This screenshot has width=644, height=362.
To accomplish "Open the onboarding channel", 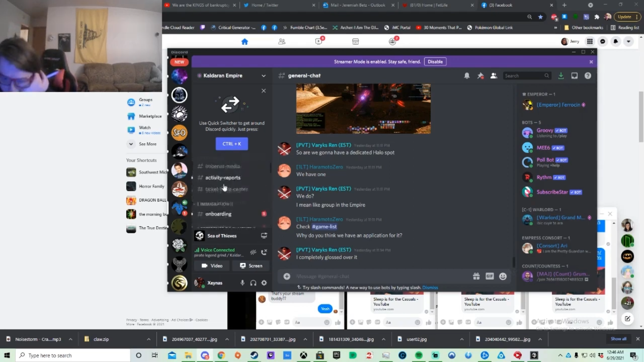I will (x=218, y=214).
